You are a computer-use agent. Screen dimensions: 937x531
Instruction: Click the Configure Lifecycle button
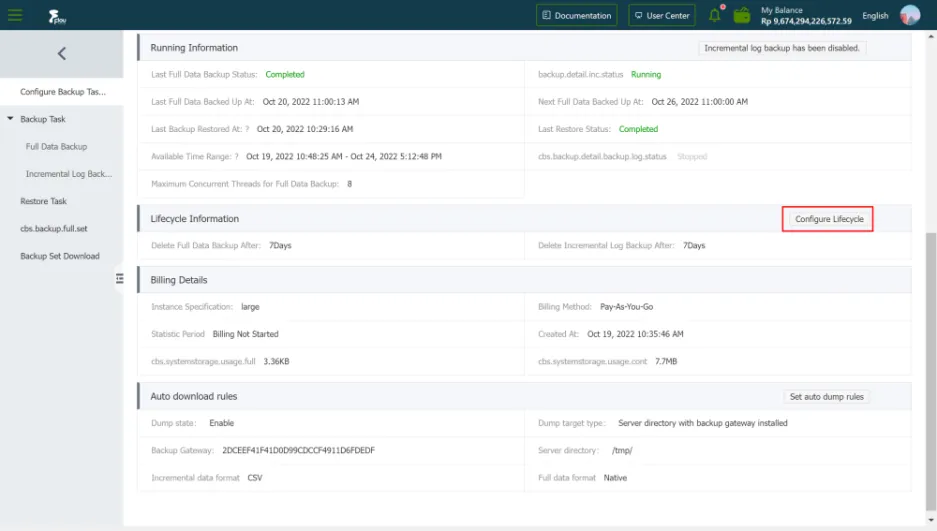[829, 219]
